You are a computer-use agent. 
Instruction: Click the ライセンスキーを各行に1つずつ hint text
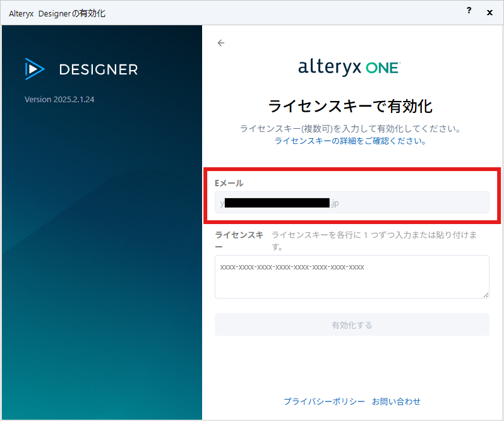[x=374, y=241]
